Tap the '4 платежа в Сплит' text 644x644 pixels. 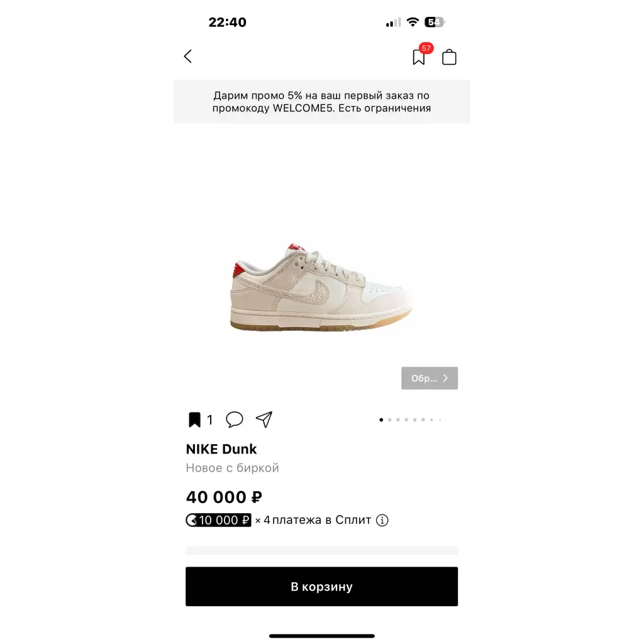click(x=317, y=520)
